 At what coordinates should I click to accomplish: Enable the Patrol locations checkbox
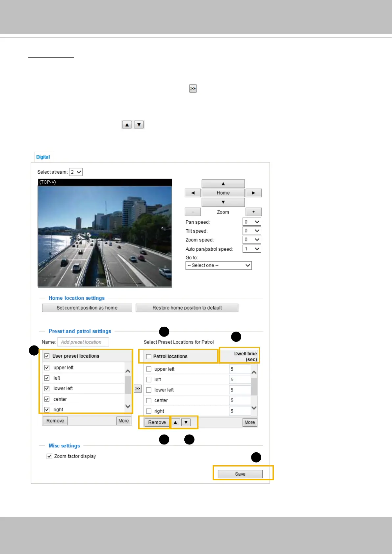pyautogui.click(x=148, y=356)
